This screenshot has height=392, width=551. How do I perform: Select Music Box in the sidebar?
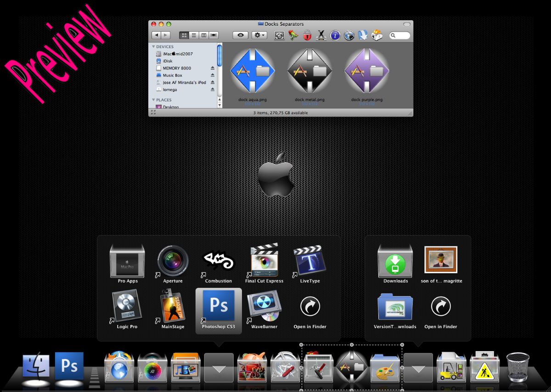tap(169, 75)
